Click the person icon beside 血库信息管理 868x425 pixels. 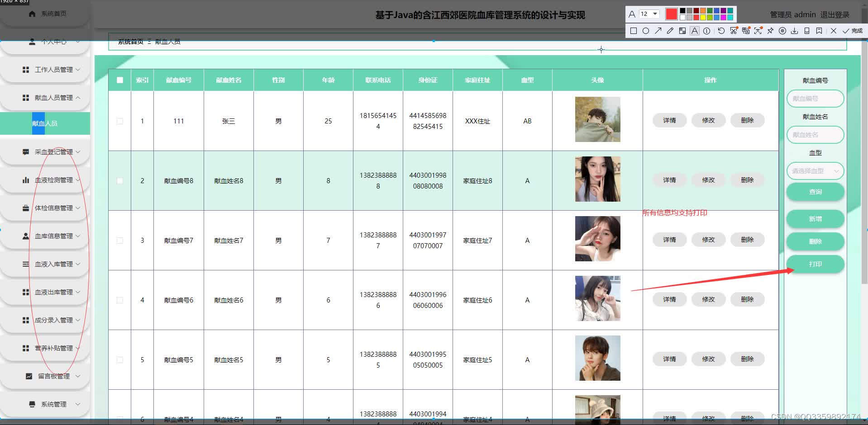point(26,236)
